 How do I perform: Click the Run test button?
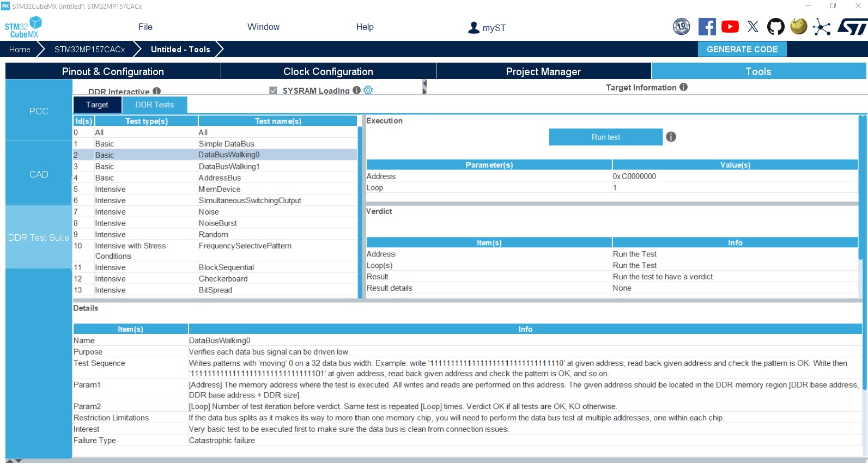coord(606,137)
